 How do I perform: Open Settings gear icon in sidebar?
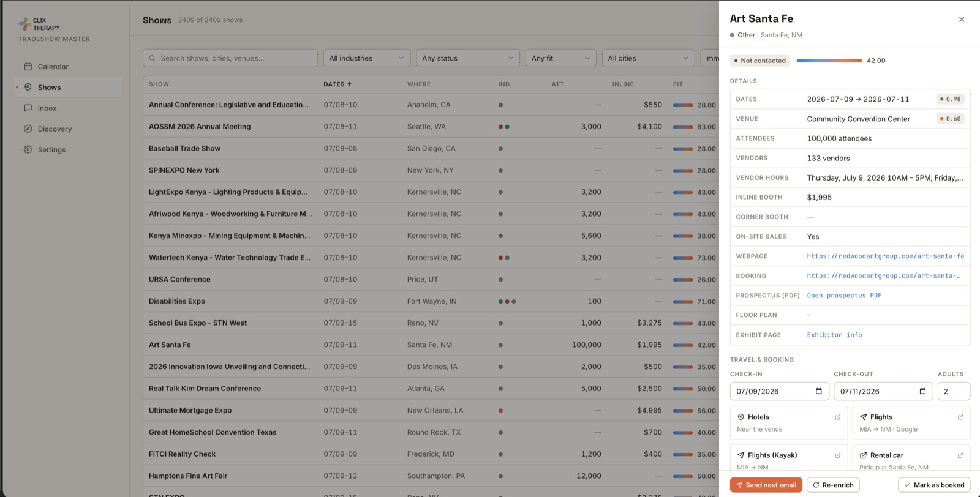28,149
